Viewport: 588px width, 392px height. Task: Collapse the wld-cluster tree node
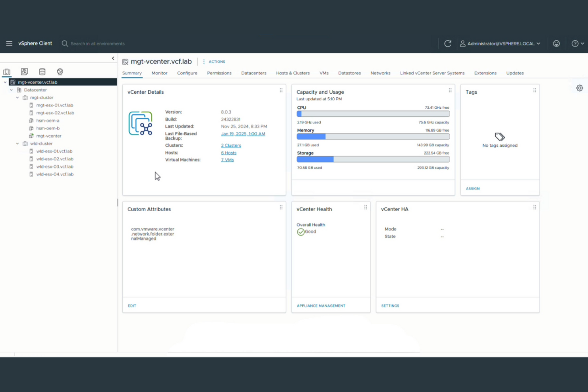click(x=17, y=144)
